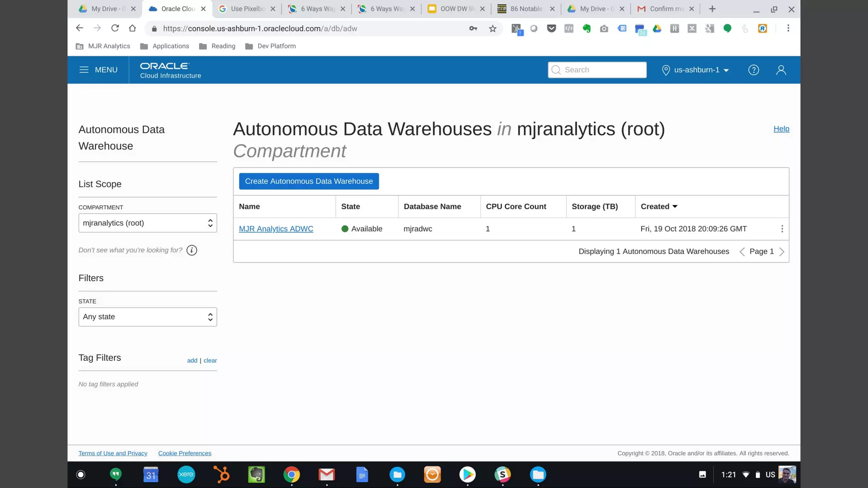Open the Oracle help question mark icon
The width and height of the screenshot is (868, 488).
753,70
